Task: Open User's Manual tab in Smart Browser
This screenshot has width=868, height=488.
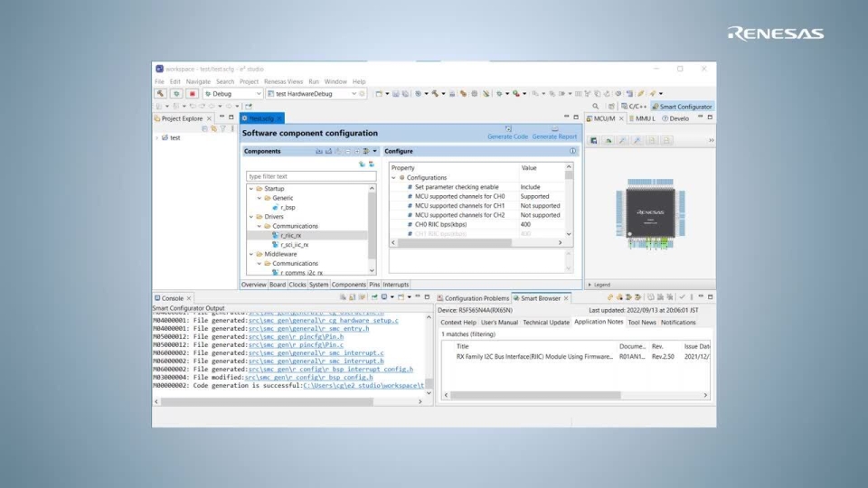Action: (499, 322)
